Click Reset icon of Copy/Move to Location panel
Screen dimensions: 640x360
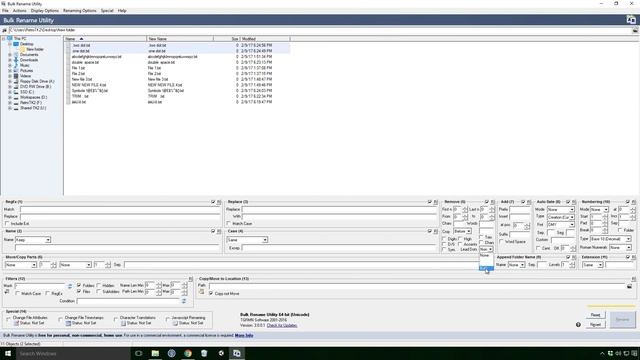click(634, 279)
